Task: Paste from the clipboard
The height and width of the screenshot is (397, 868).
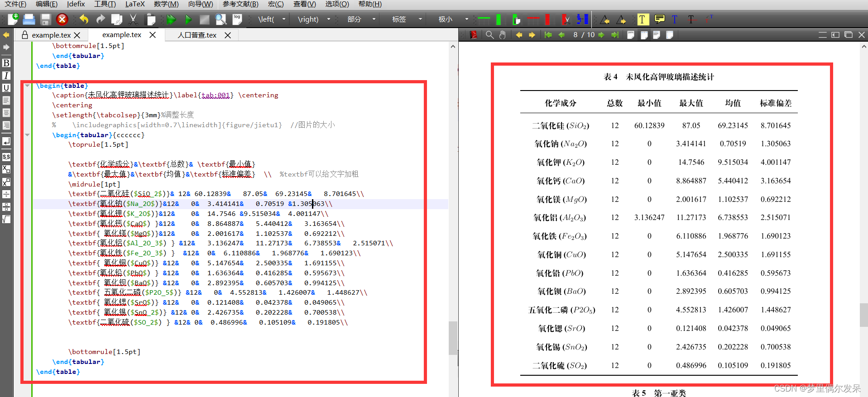Action: tap(150, 19)
